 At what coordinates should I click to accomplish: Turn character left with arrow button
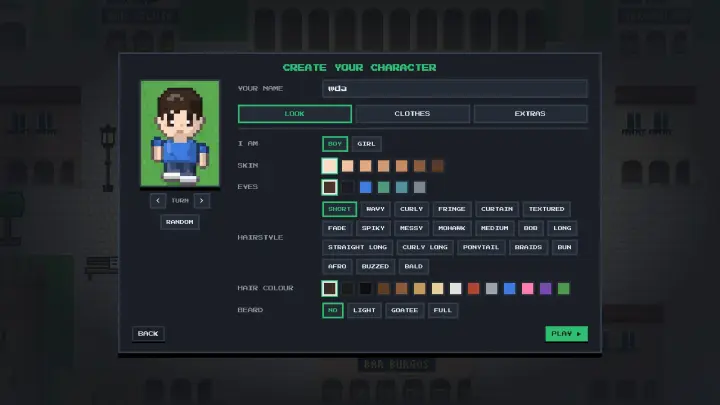tap(158, 201)
